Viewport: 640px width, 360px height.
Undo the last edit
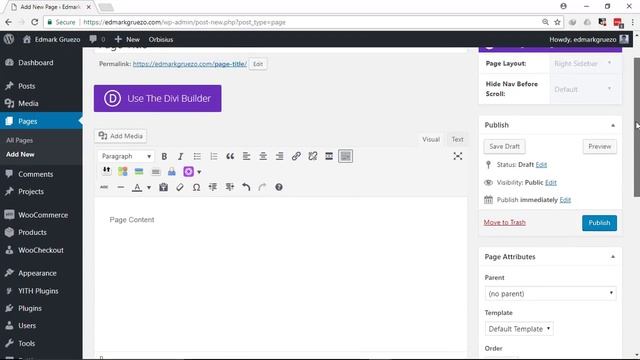[246, 187]
